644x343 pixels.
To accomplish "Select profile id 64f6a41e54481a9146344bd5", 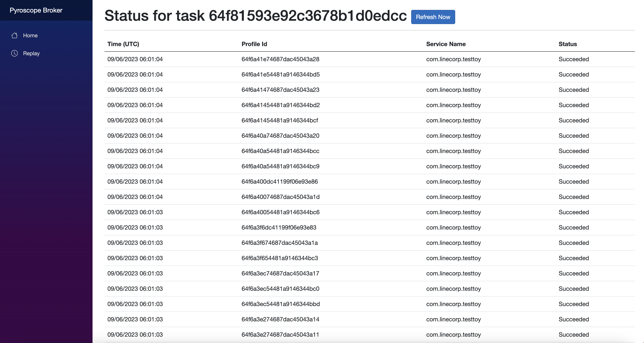I will (x=281, y=74).
